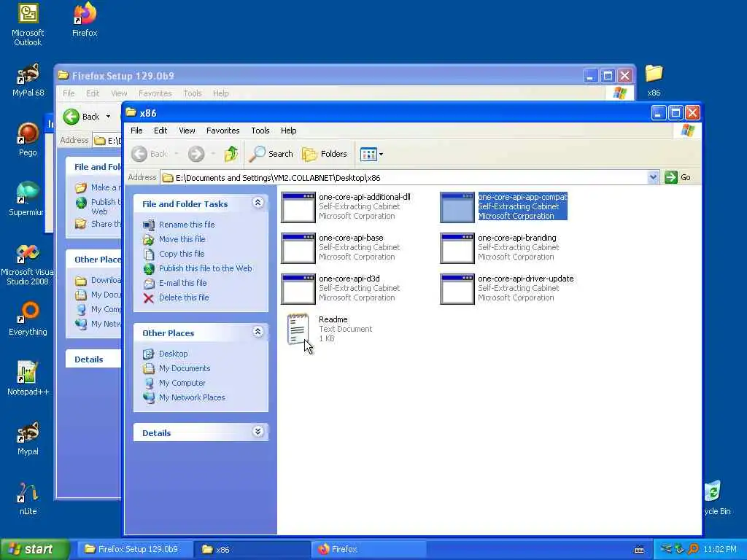Click Rename this file link
Image resolution: width=747 pixels, height=560 pixels.
click(x=187, y=225)
